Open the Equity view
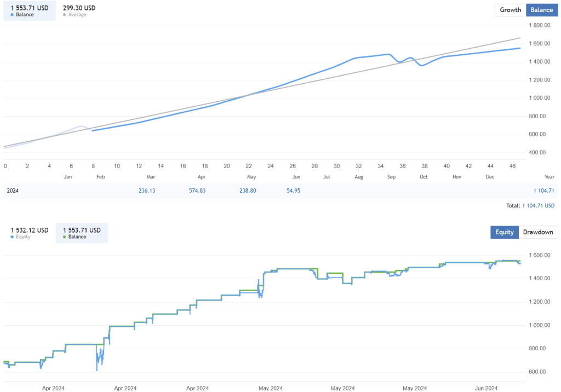This screenshot has width=561, height=392. (x=504, y=232)
